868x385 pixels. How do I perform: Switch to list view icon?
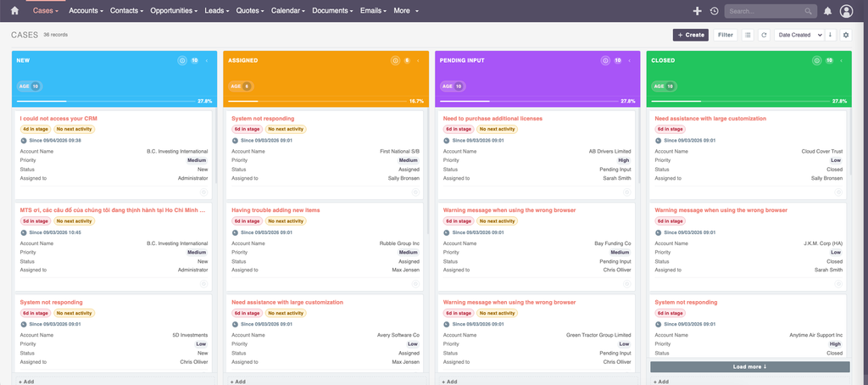[748, 35]
